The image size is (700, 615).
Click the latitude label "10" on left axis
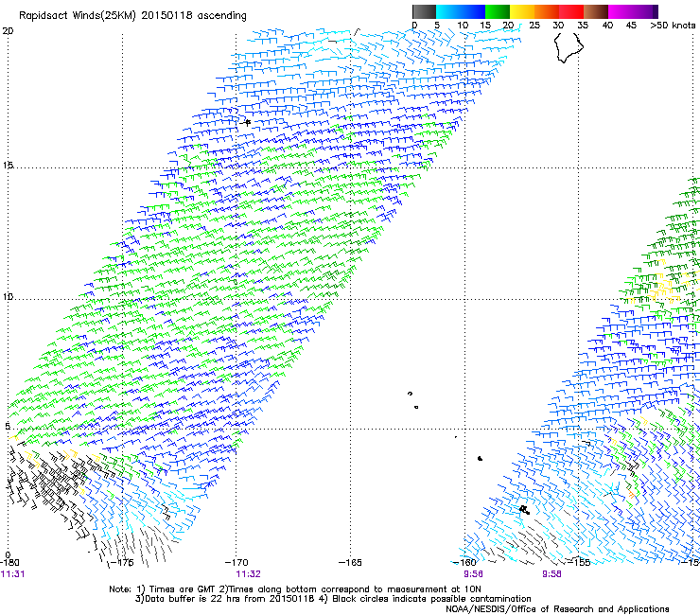click(x=8, y=296)
